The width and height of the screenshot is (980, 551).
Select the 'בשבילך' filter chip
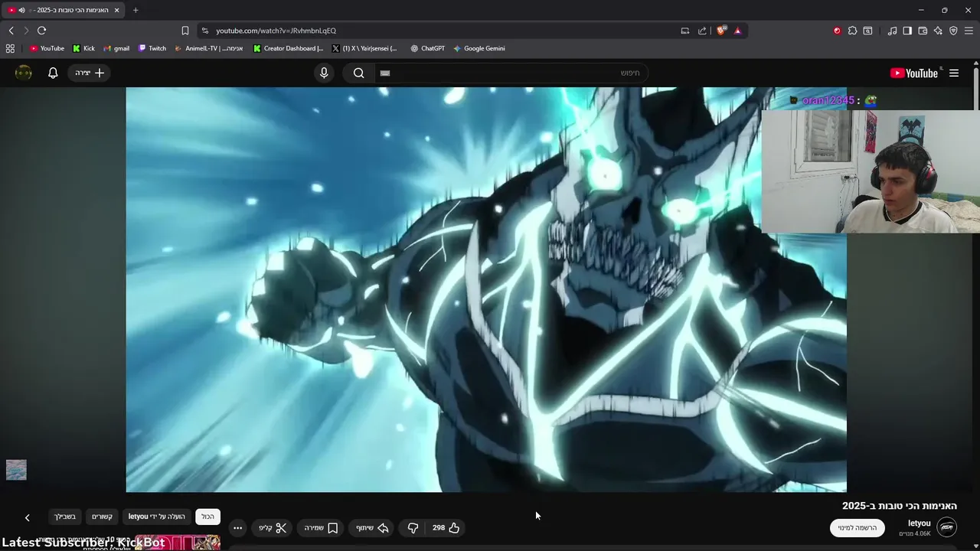click(65, 517)
